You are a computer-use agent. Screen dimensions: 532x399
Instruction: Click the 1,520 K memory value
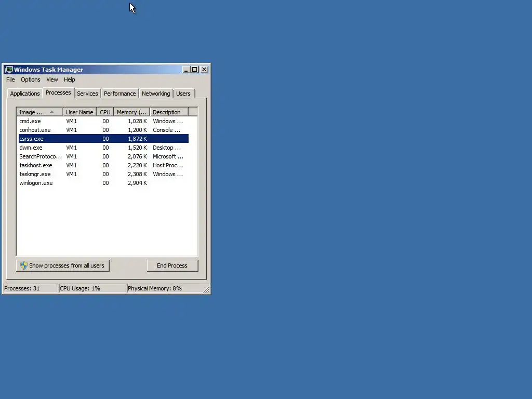pos(137,148)
